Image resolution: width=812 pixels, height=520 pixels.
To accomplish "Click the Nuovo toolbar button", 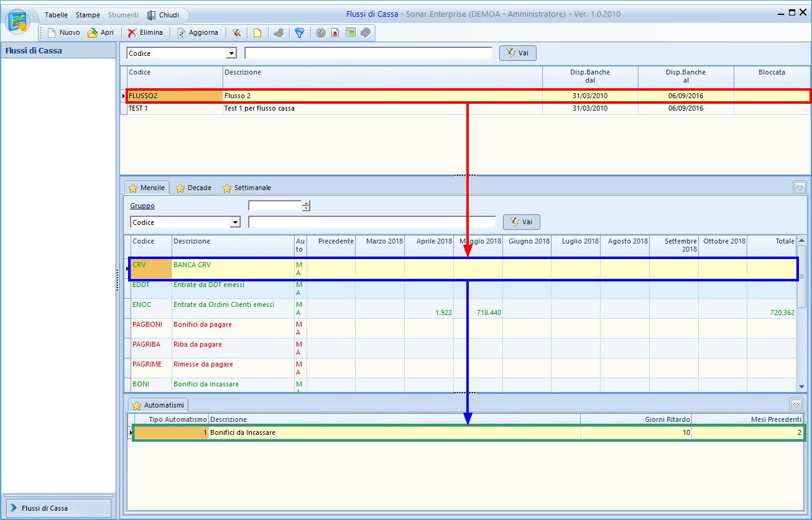I will 63,33.
